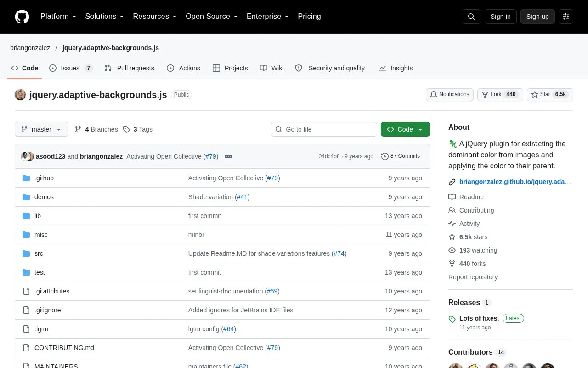Expand the Platform menu
The height and width of the screenshot is (368, 588).
pyautogui.click(x=58, y=17)
